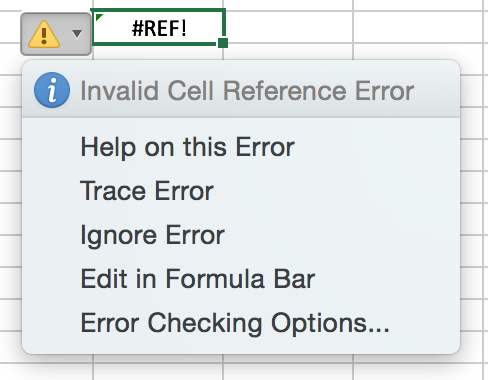Click the green error indicator triangle in cell corner
This screenshot has width=488, height=380.
coord(99,17)
